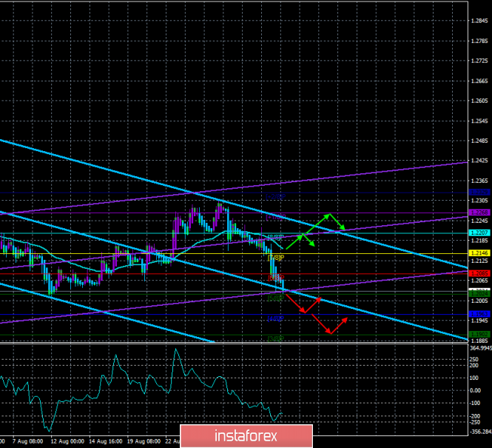
Task: Click the 1.2305 price axis label
Action: [479, 201]
